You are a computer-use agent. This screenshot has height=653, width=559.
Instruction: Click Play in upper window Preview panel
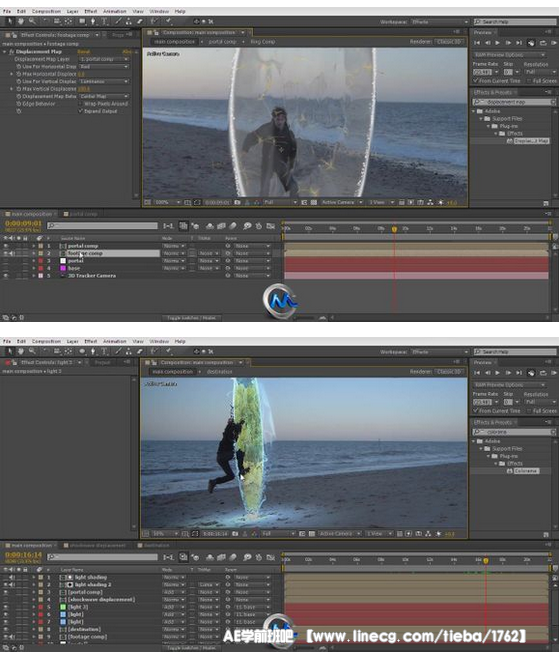[498, 42]
